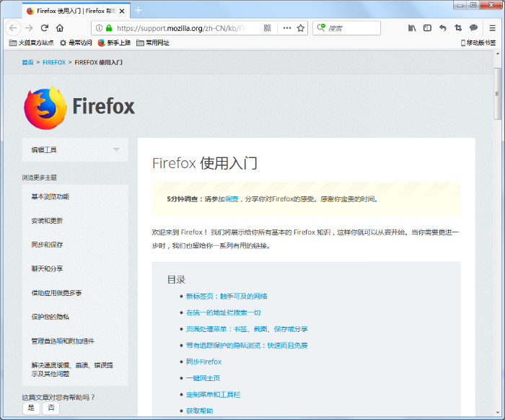Jump to 带有追踪保护的隐私浏览 section
The height and width of the screenshot is (420, 505).
(247, 345)
